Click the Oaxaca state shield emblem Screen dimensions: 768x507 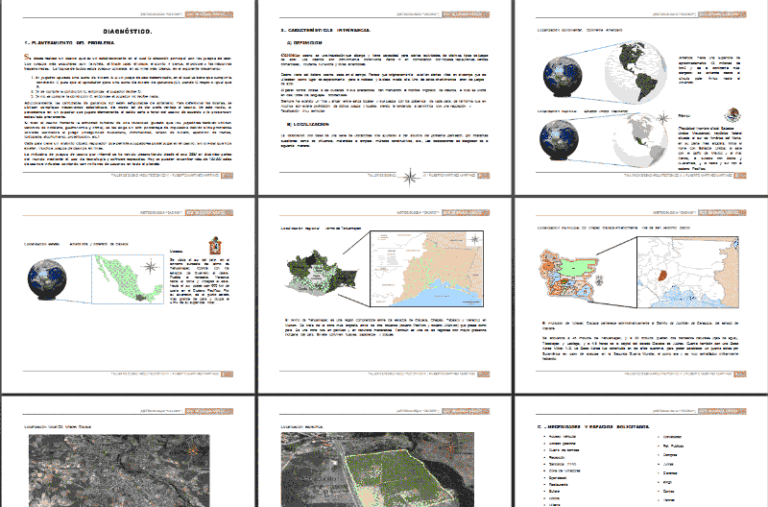[x=215, y=246]
